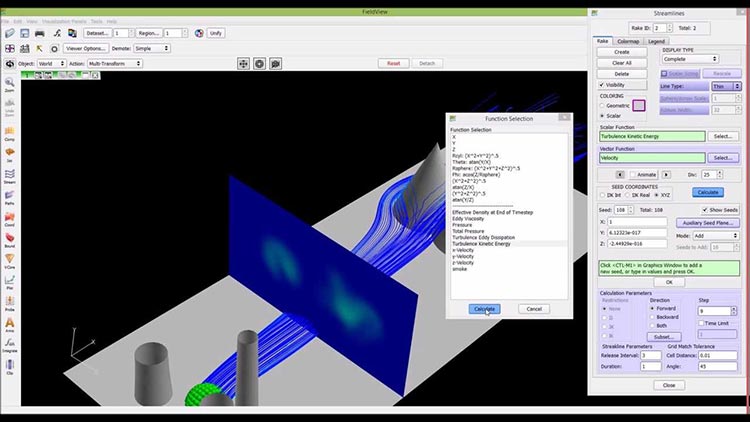Image resolution: width=750 pixels, height=422 pixels.
Task: Click Select next to Scalar Function
Action: 723,136
